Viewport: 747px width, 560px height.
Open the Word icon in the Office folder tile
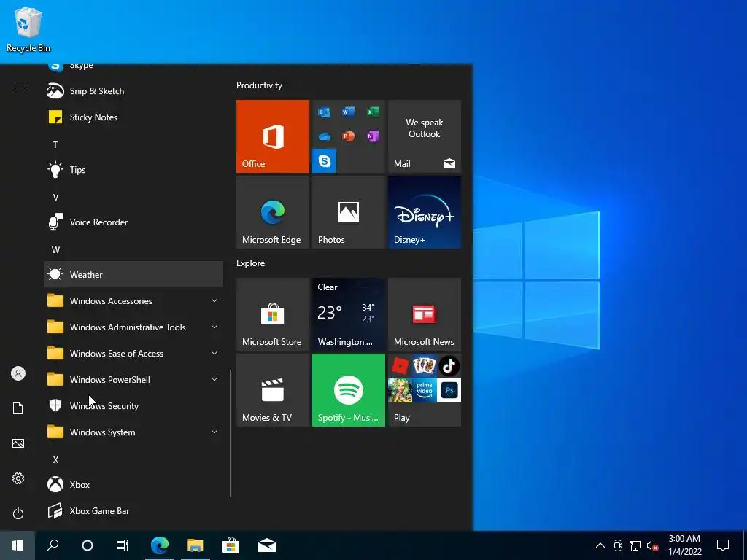(x=348, y=112)
